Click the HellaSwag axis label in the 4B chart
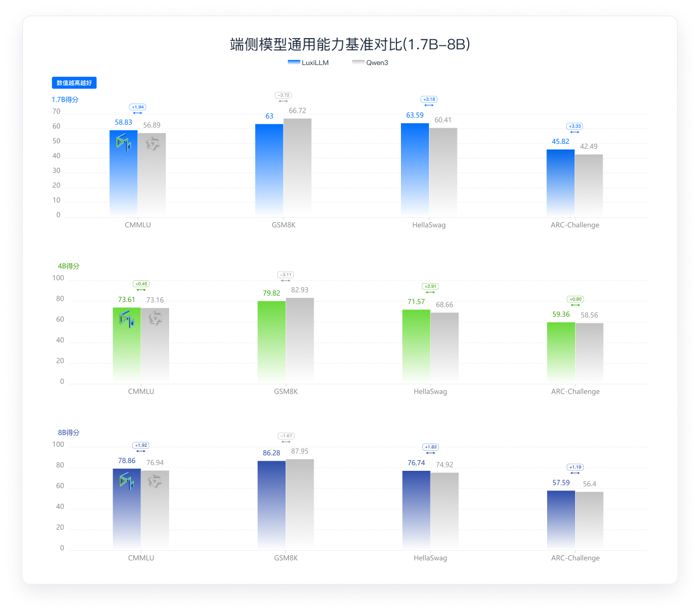Screen dimensions: 700x613 coord(430,391)
